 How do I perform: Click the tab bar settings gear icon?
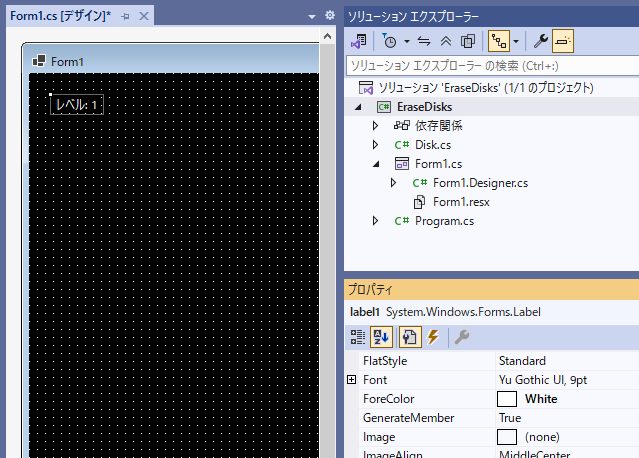pyautogui.click(x=330, y=16)
